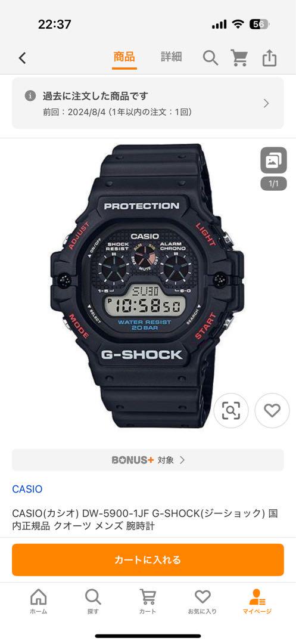Image resolution: width=296 pixels, height=644 pixels.
Task: Open カート in bottom navigation
Action: pyautogui.click(x=148, y=601)
